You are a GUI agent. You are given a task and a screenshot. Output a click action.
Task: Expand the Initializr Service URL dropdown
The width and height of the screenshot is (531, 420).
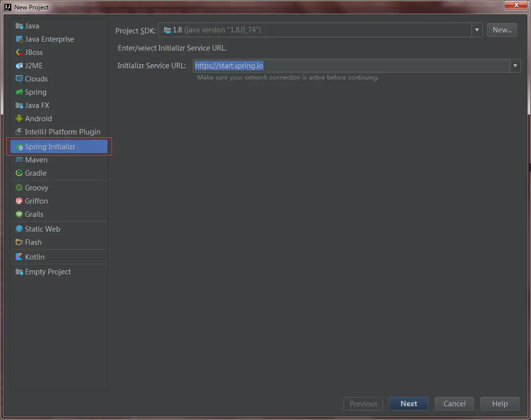(x=515, y=66)
